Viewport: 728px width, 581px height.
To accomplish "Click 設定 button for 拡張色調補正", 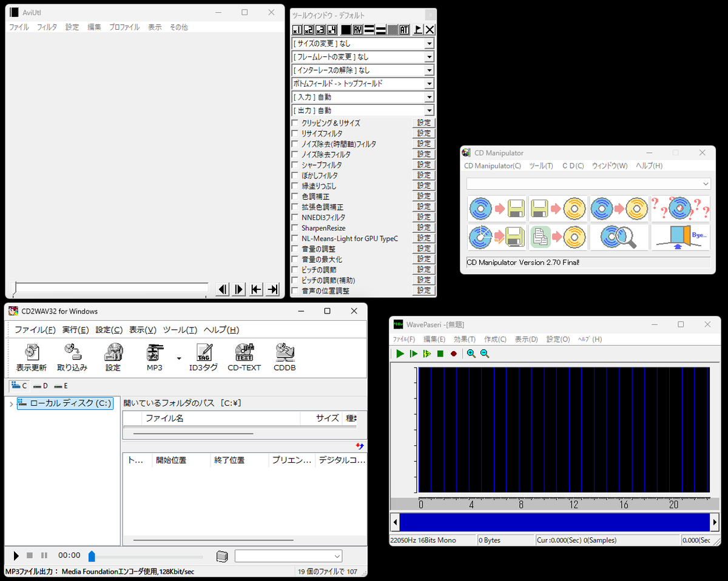I will (x=423, y=207).
